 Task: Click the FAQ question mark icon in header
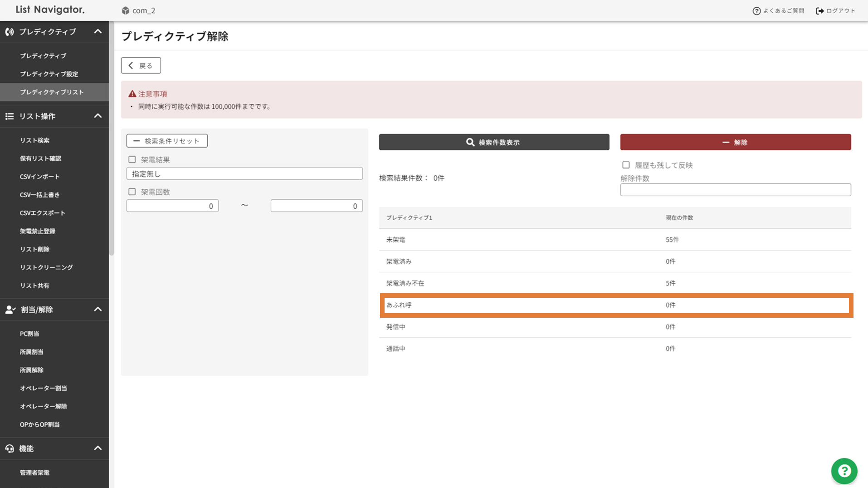756,11
